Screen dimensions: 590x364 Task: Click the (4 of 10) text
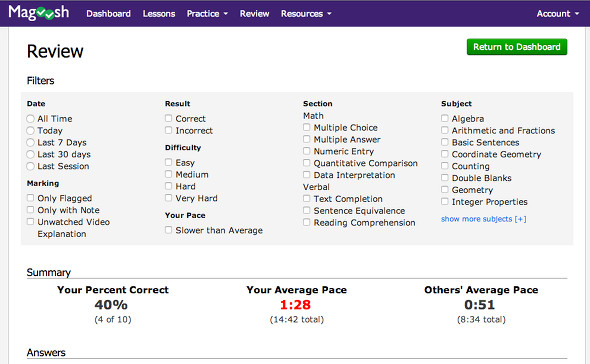[x=113, y=320]
